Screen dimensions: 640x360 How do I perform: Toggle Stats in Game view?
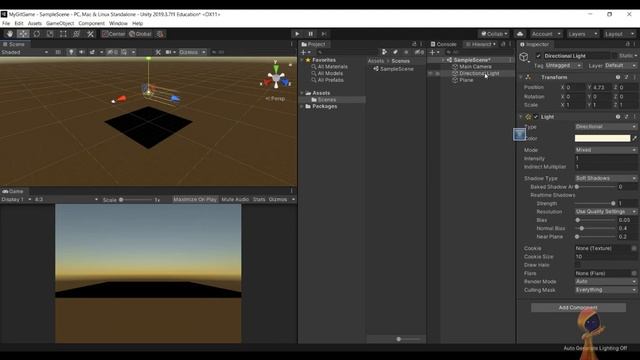click(x=259, y=200)
